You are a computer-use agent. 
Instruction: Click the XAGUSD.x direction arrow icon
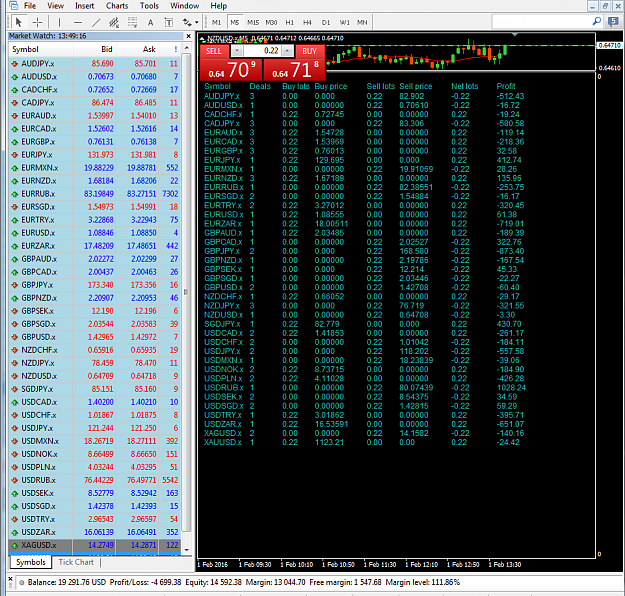click(15, 545)
